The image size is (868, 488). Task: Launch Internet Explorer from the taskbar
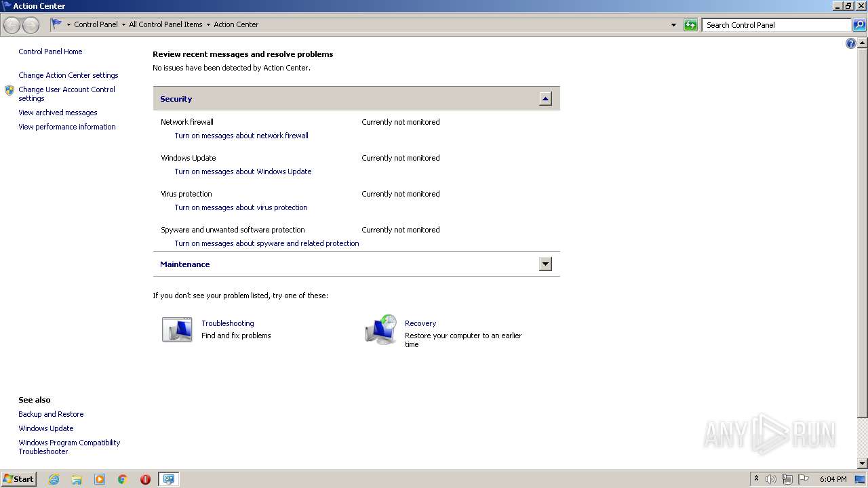tap(54, 479)
